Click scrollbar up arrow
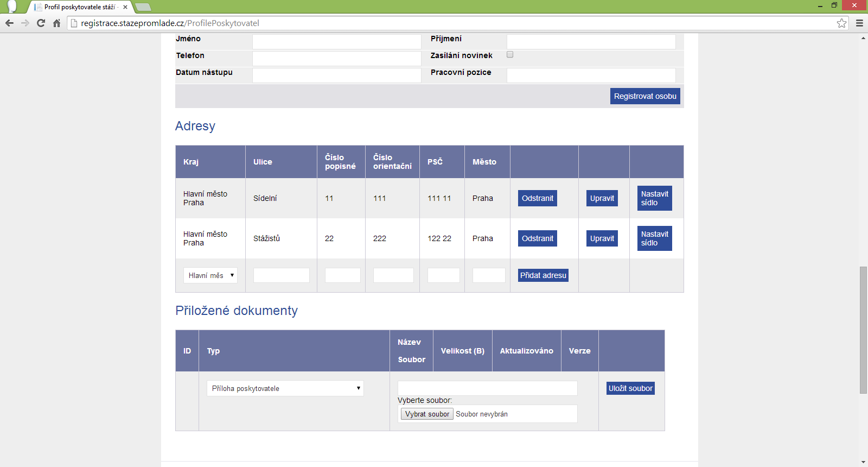 (863, 38)
